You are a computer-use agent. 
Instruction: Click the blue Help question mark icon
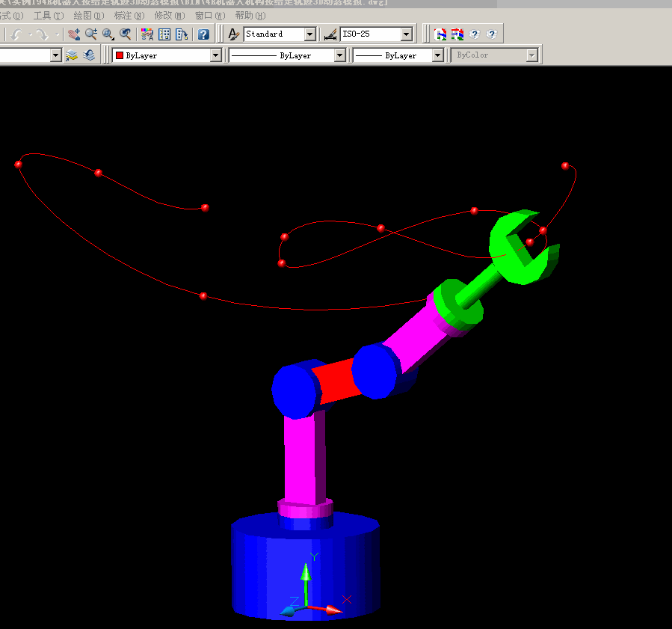pyautogui.click(x=203, y=34)
